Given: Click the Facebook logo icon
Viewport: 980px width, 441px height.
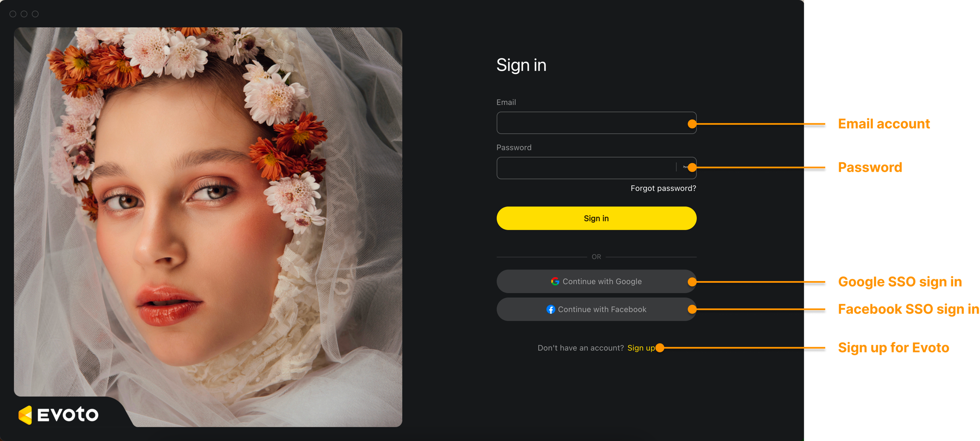Looking at the screenshot, I should coord(550,310).
